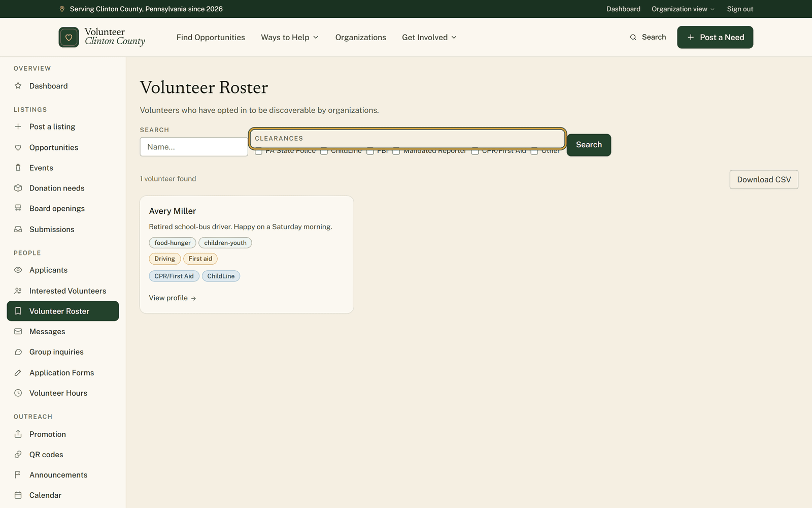812x508 pixels.
Task: Open Announcements in the sidebar
Action: (x=63, y=474)
